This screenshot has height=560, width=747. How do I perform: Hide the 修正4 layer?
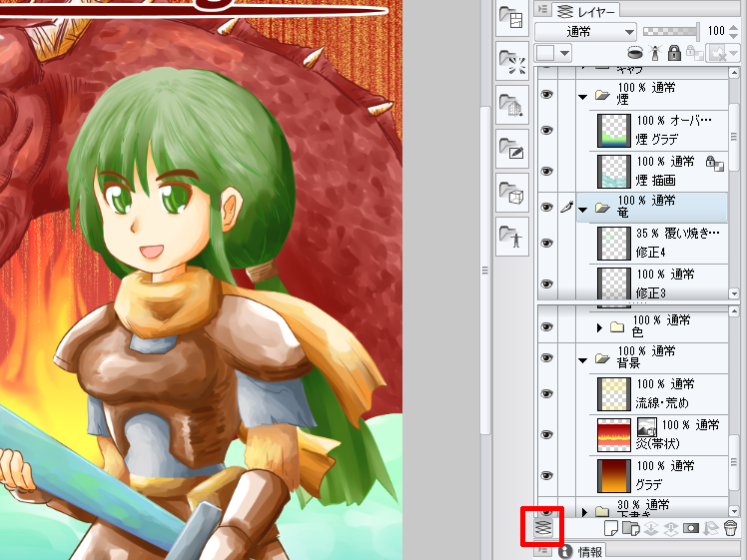pyautogui.click(x=547, y=243)
